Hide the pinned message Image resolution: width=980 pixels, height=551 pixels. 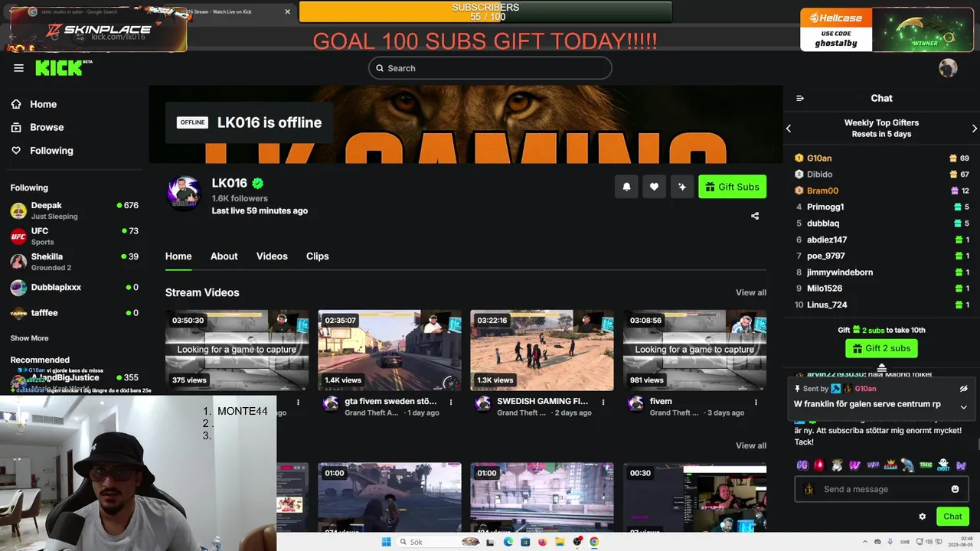coord(963,389)
